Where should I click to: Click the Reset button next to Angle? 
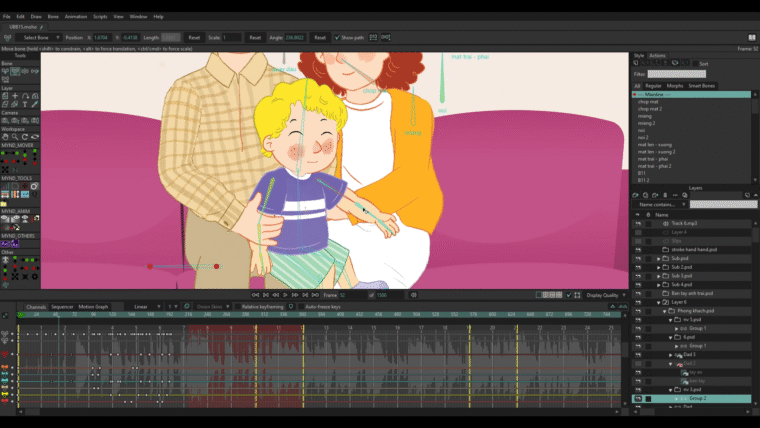click(320, 37)
